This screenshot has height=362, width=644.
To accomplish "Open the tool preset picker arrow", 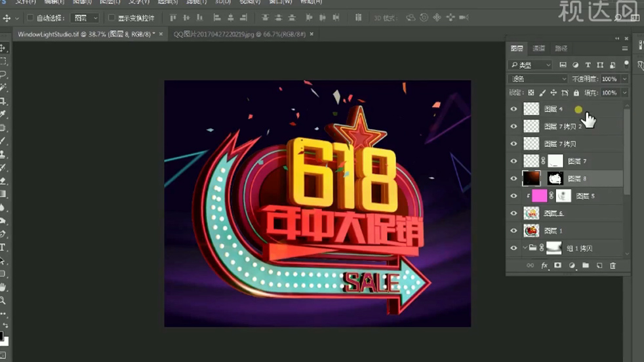I will (17, 18).
